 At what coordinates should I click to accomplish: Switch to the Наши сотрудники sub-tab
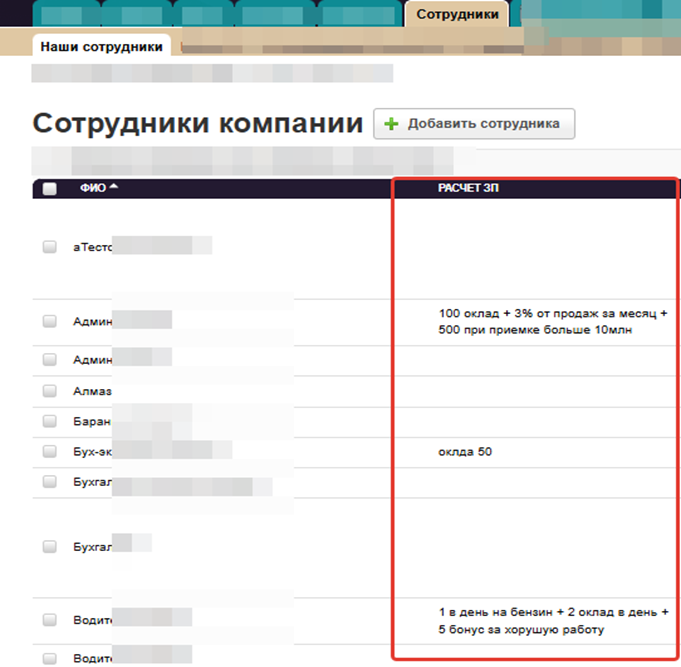pos(101,47)
